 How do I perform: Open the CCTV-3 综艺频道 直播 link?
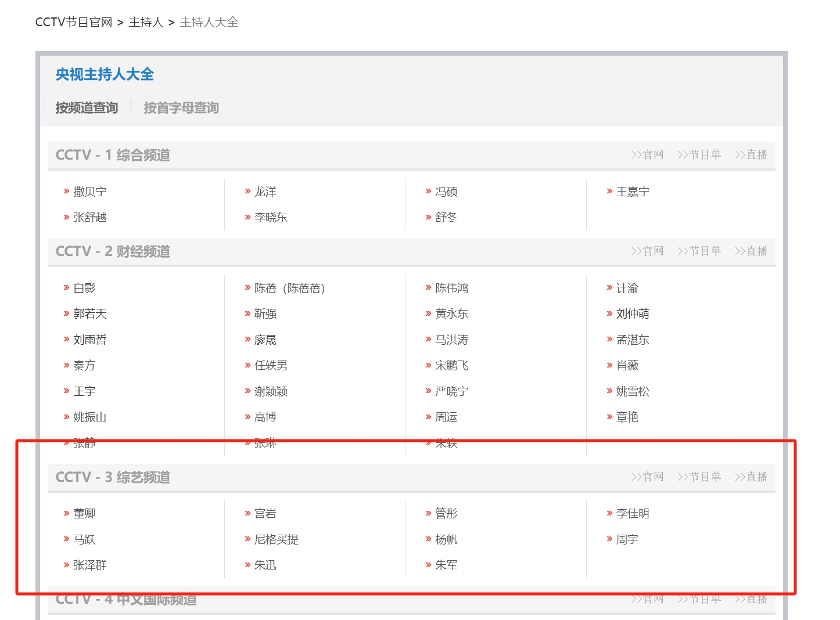point(751,477)
